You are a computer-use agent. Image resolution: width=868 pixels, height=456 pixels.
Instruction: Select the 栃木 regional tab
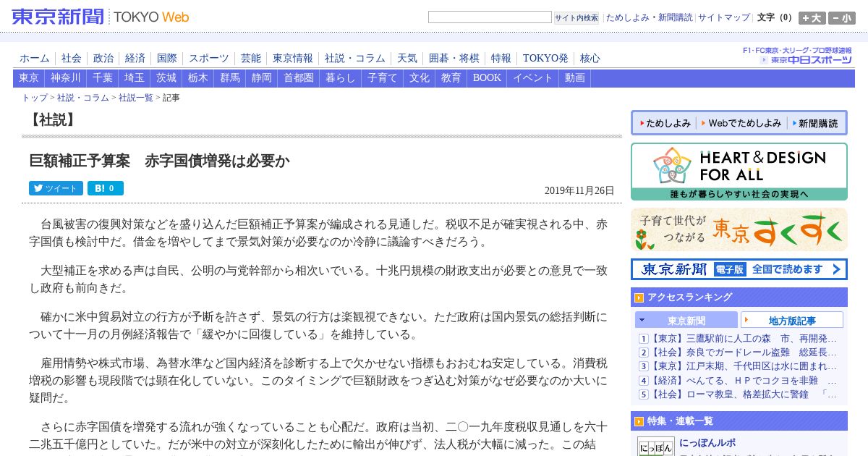pyautogui.click(x=198, y=78)
